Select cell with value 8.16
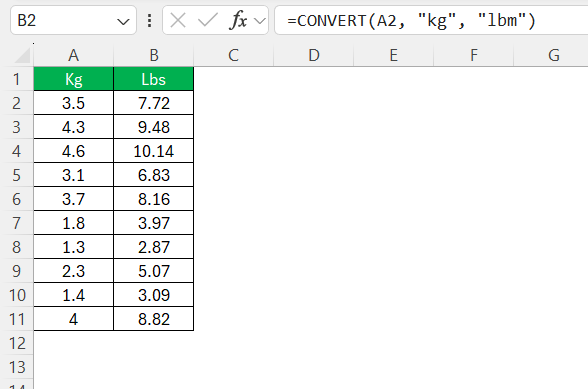This screenshot has width=588, height=389. pyautogui.click(x=154, y=199)
